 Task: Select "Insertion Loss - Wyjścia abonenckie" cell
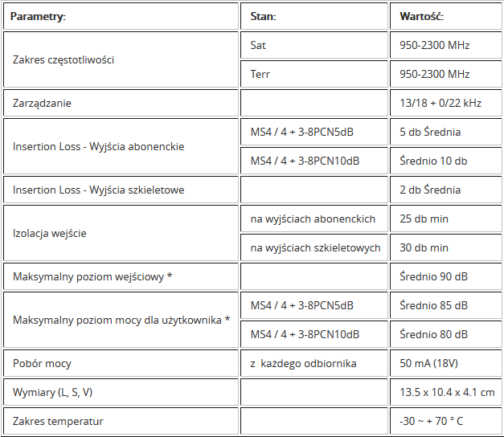coord(99,146)
